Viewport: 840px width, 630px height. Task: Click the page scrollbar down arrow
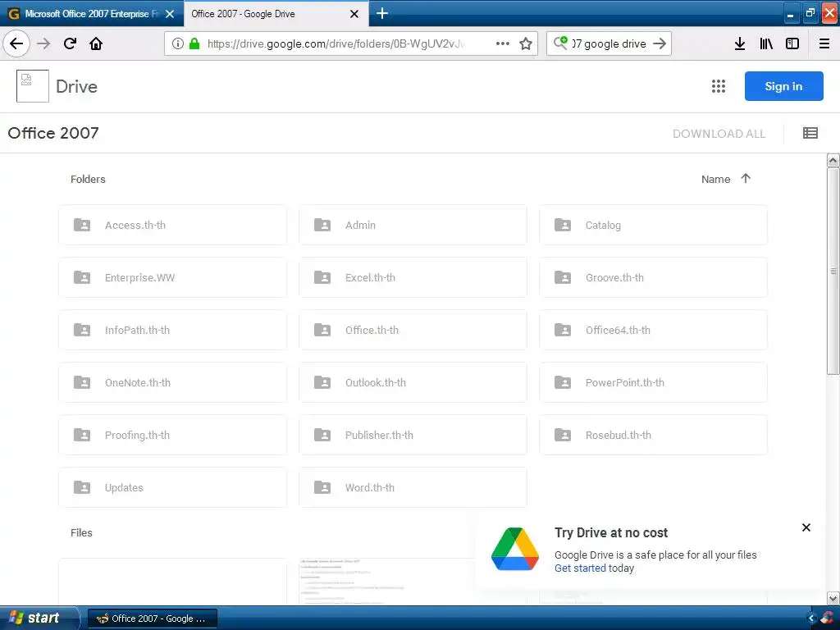tap(833, 598)
